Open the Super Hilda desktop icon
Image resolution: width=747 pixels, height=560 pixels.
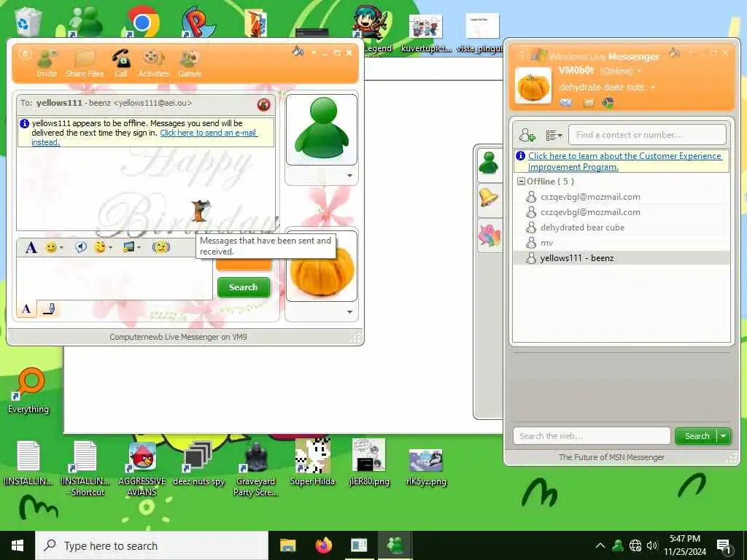pyautogui.click(x=312, y=462)
